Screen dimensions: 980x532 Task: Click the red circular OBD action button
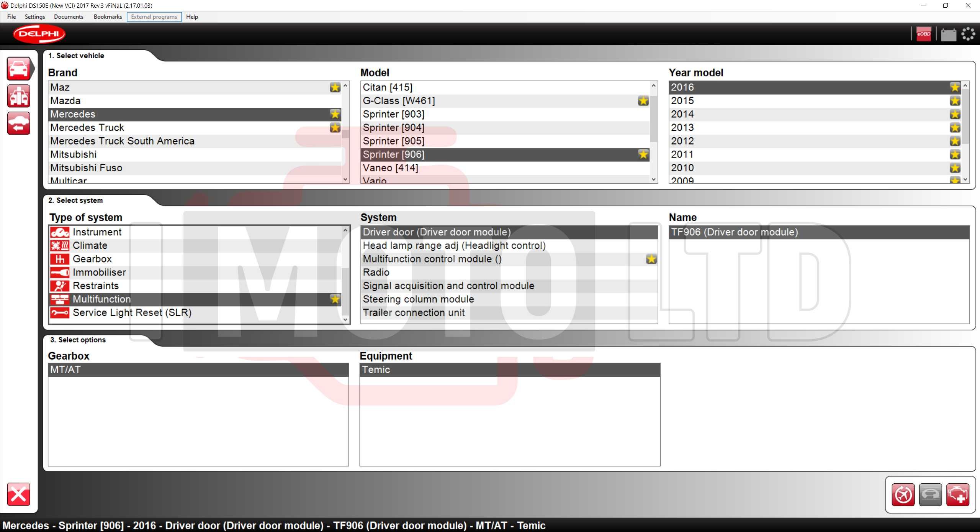(903, 495)
